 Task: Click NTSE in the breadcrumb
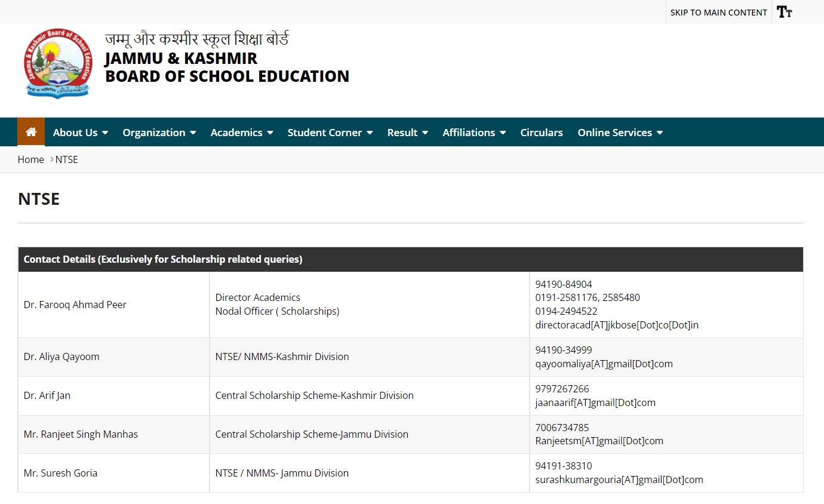coord(67,159)
